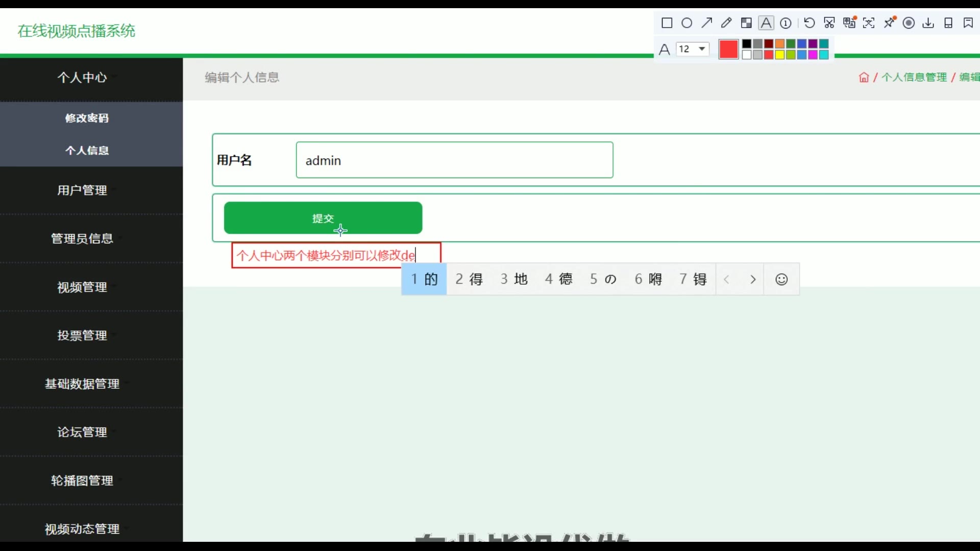This screenshot has height=551, width=980.
Task: Select the arrow annotation tool
Action: click(707, 23)
